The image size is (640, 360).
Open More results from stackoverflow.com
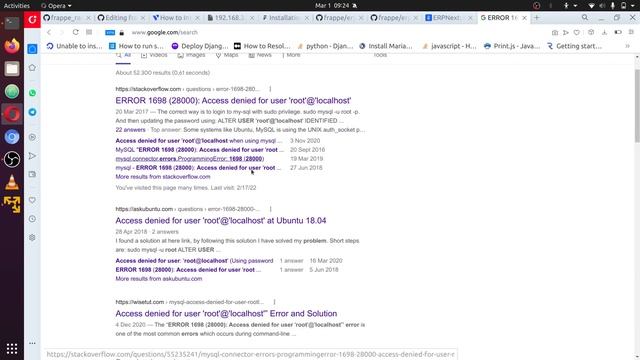click(163, 177)
